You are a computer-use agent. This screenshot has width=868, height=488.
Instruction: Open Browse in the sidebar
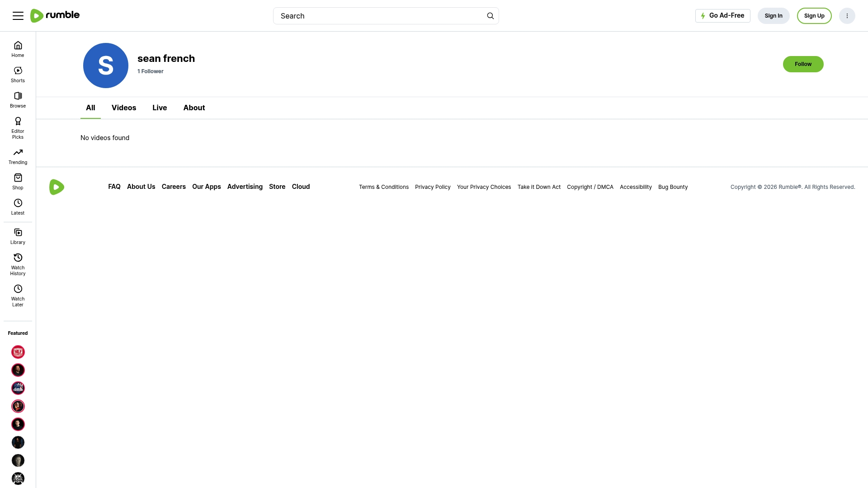tap(18, 100)
